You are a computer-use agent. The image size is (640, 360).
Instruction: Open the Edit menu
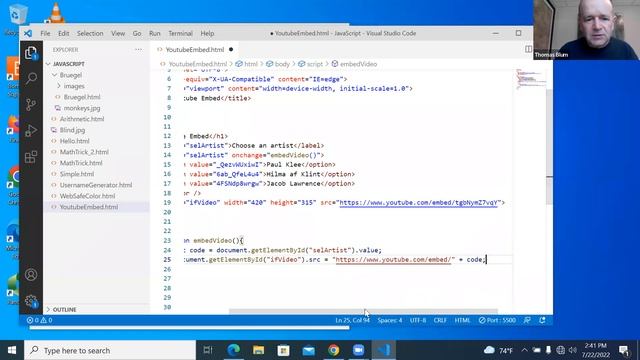point(64,33)
